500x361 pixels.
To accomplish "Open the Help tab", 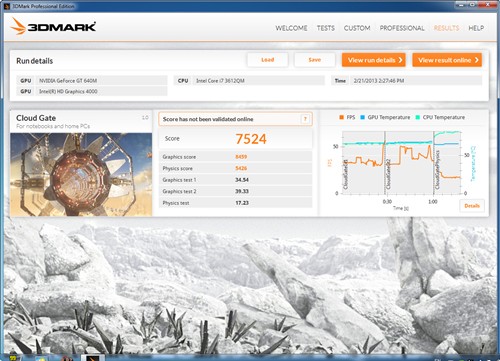I will 476,28.
